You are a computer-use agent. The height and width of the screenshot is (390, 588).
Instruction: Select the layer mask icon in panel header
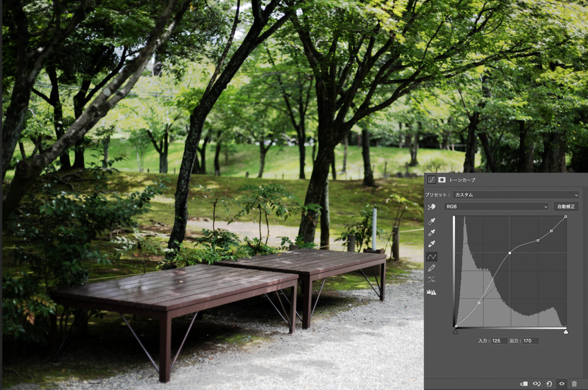click(x=441, y=180)
